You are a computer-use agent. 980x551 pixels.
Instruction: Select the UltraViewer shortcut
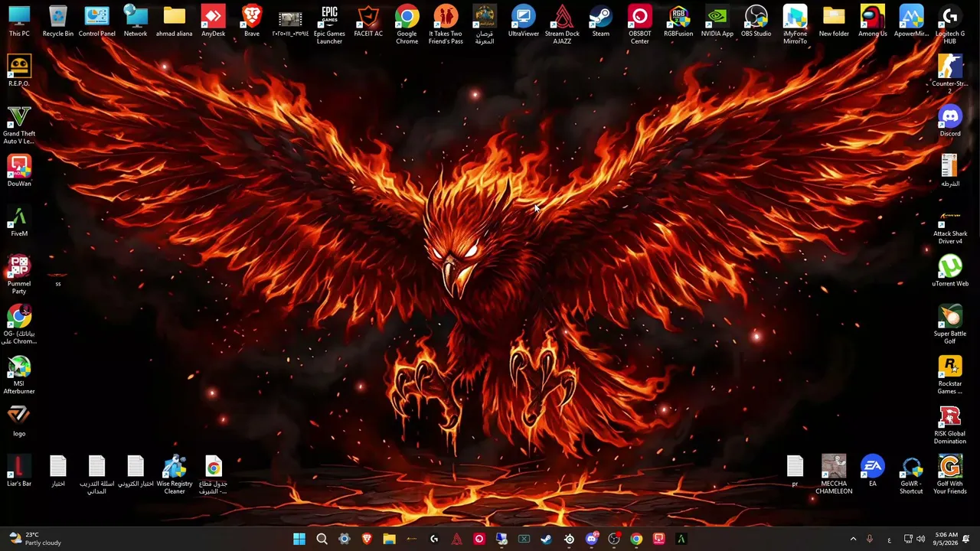524,21
